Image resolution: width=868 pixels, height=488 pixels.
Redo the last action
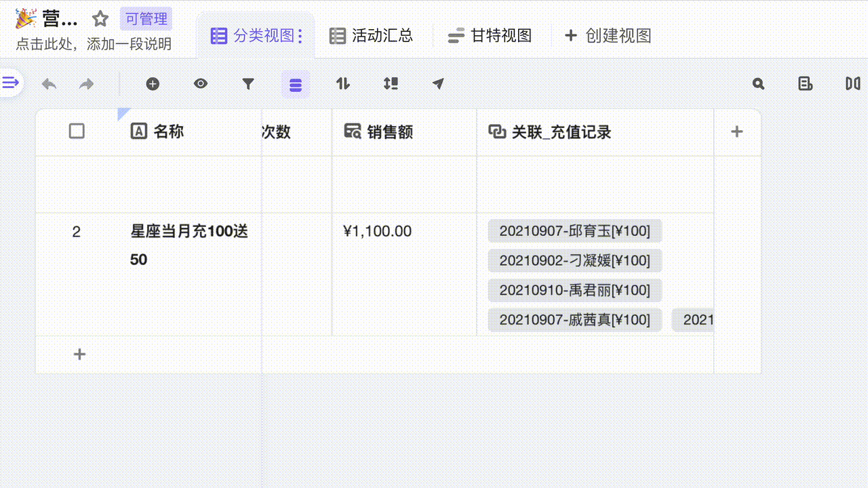tap(86, 84)
